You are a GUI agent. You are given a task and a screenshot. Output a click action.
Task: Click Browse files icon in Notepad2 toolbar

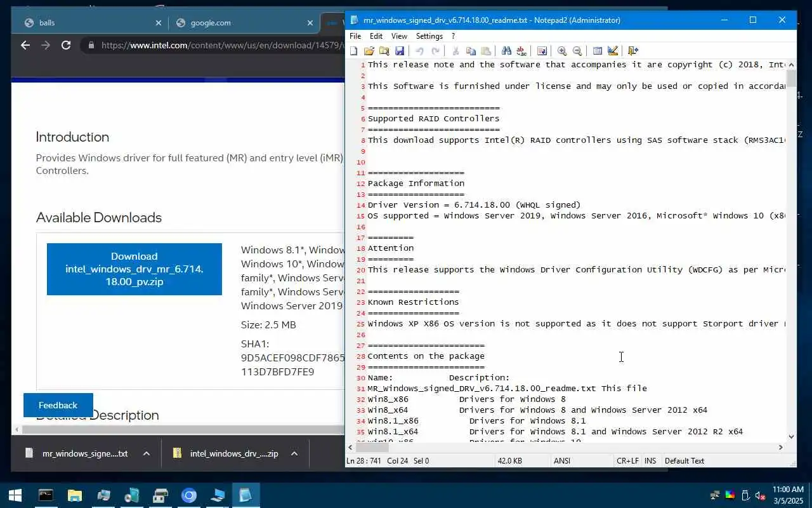click(384, 51)
